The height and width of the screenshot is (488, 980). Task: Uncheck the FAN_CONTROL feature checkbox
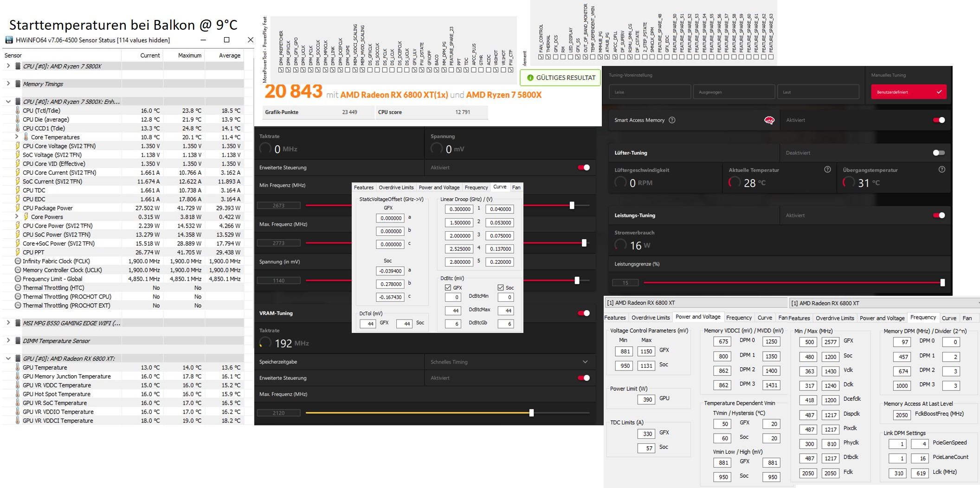pyautogui.click(x=541, y=57)
